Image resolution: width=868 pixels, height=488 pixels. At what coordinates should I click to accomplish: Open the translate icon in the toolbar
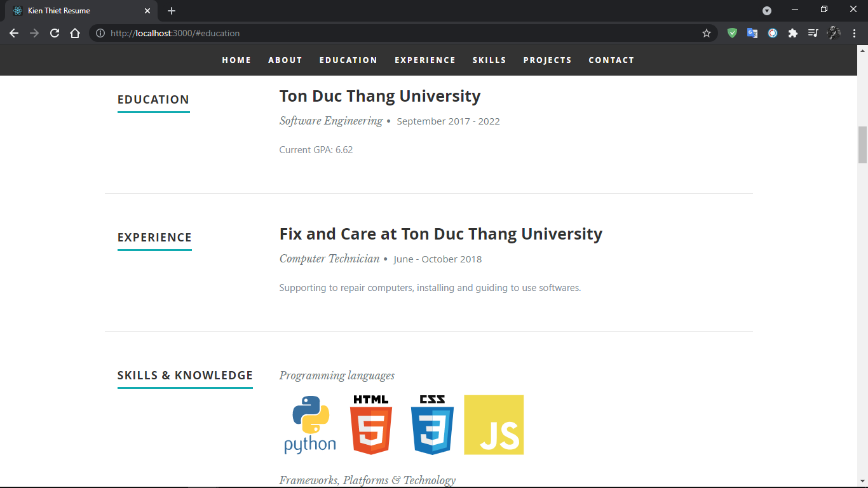(x=752, y=33)
